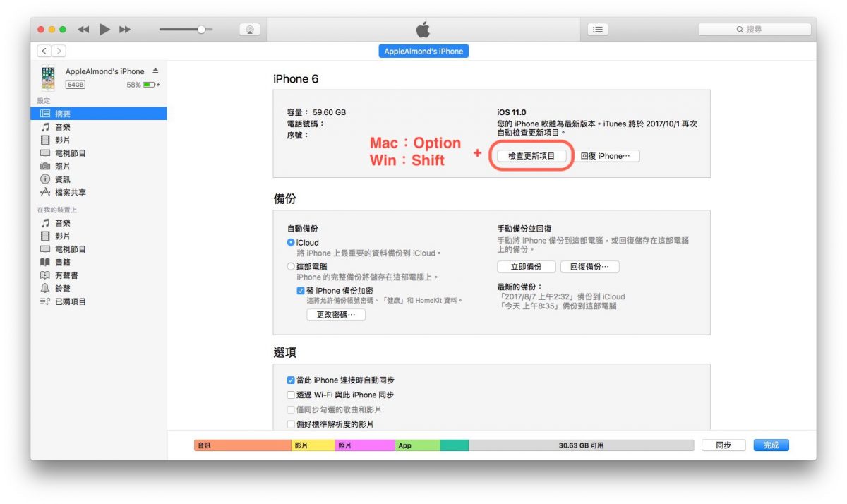The image size is (847, 504).
Task: Click the 64GB capacity badge
Action: tap(76, 85)
